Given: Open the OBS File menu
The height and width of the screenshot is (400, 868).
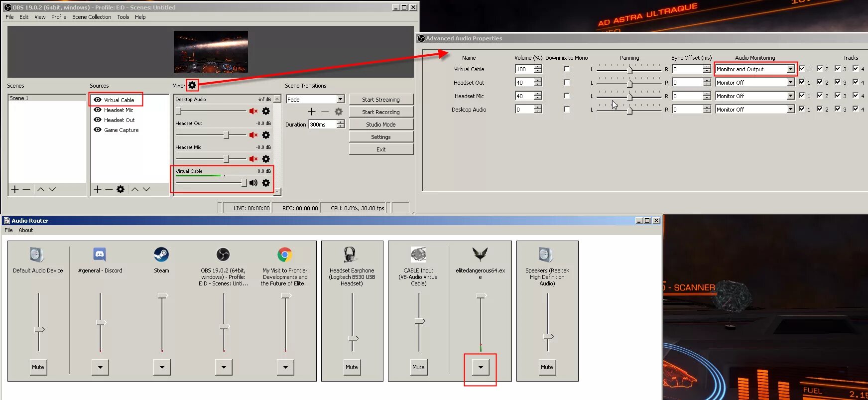Looking at the screenshot, I should [9, 17].
